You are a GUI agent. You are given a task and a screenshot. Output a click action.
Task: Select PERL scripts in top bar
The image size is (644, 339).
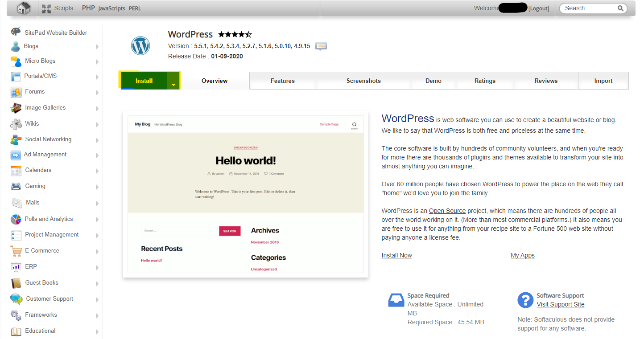135,8
